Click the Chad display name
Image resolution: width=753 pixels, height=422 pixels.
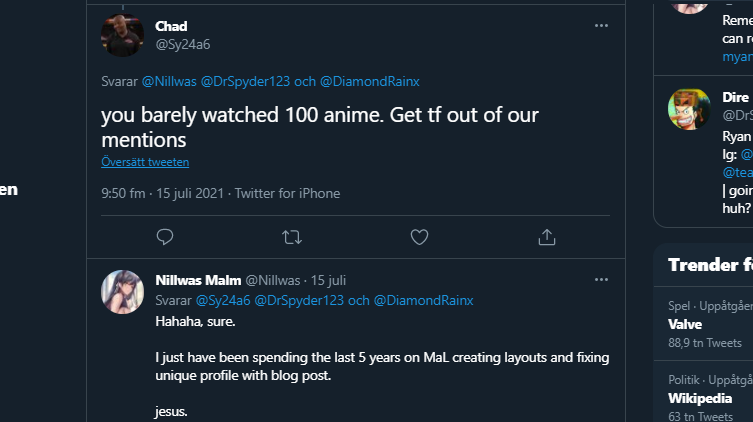coord(171,26)
